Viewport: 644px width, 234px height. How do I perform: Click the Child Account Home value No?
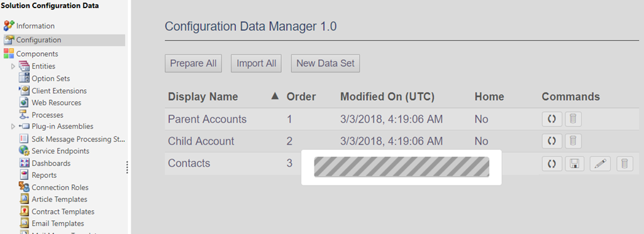tap(481, 142)
